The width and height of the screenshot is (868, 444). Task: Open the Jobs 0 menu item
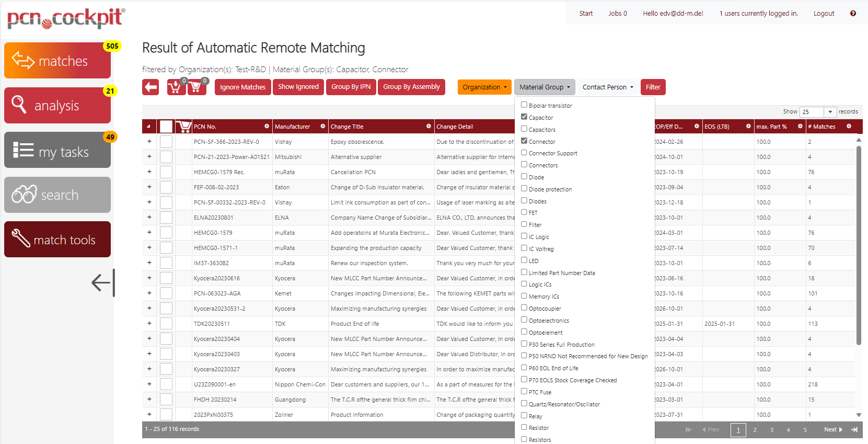coord(618,14)
